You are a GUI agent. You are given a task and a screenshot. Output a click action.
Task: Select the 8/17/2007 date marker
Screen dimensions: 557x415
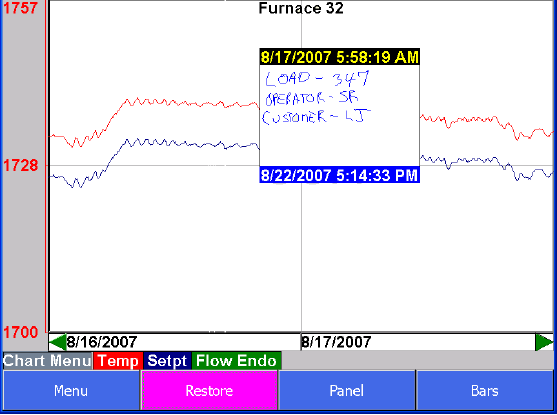pos(336,342)
